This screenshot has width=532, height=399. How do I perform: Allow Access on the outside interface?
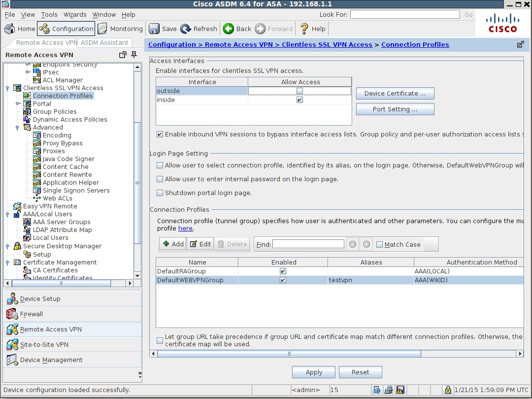(299, 91)
